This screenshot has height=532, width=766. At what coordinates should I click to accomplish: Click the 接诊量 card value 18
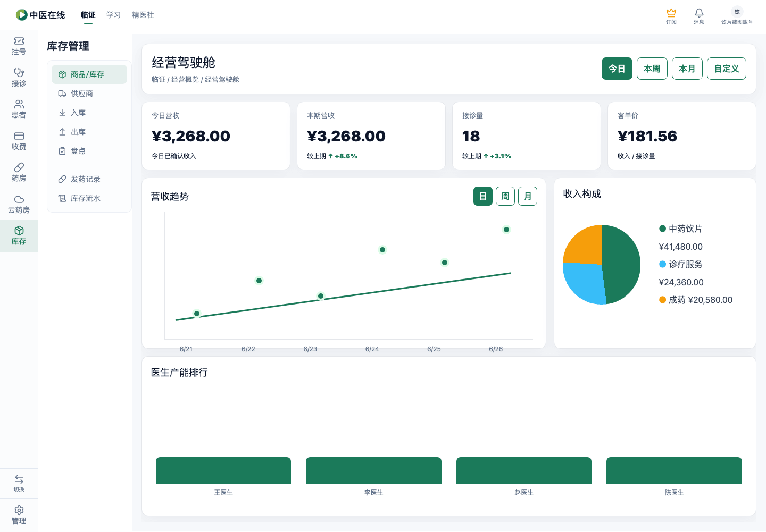coord(471,136)
